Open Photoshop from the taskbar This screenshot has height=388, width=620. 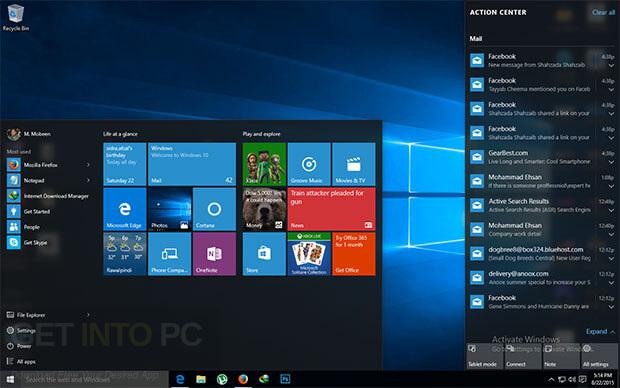coord(285,379)
